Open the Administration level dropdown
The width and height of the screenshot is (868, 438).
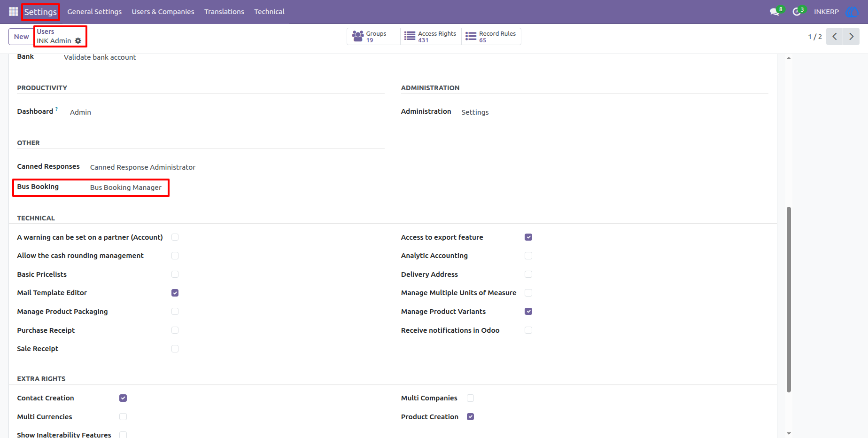pyautogui.click(x=475, y=112)
